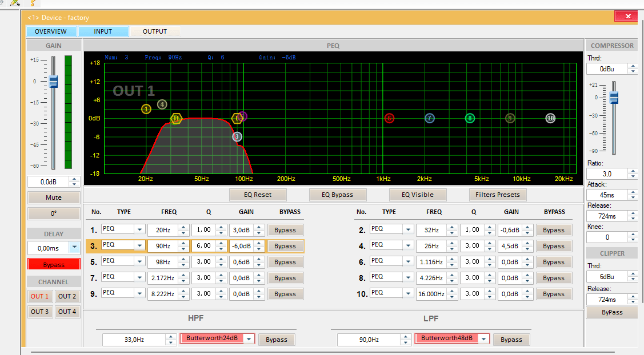Increase band 10 frequency 16.000Hz spinner

(452, 292)
